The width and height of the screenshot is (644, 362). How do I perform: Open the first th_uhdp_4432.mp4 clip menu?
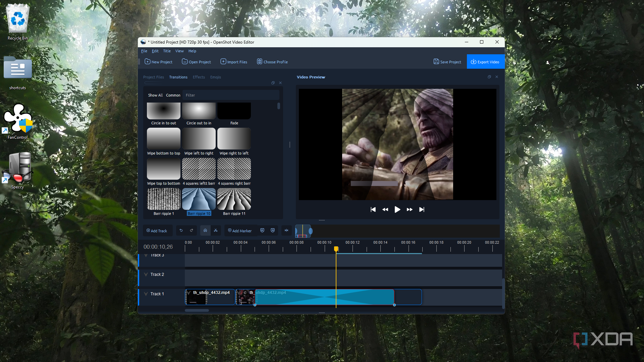point(189,293)
